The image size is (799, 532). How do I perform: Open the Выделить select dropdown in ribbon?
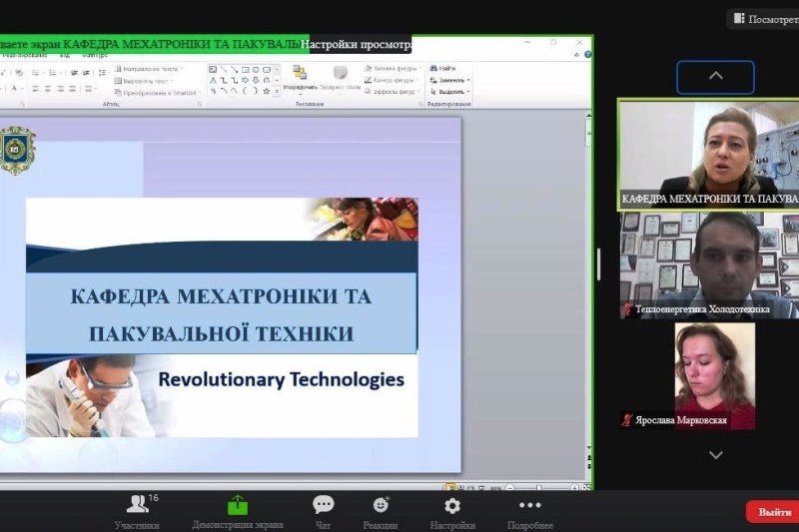point(449,92)
